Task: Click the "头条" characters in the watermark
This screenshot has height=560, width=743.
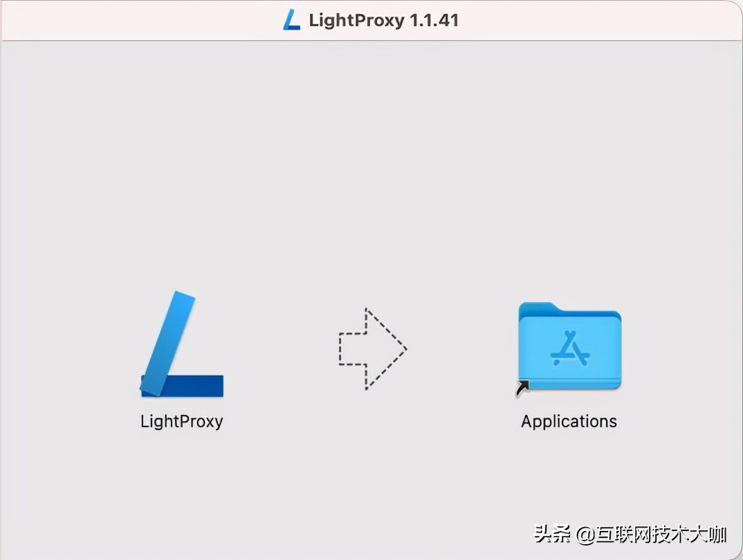Action: 553,534
